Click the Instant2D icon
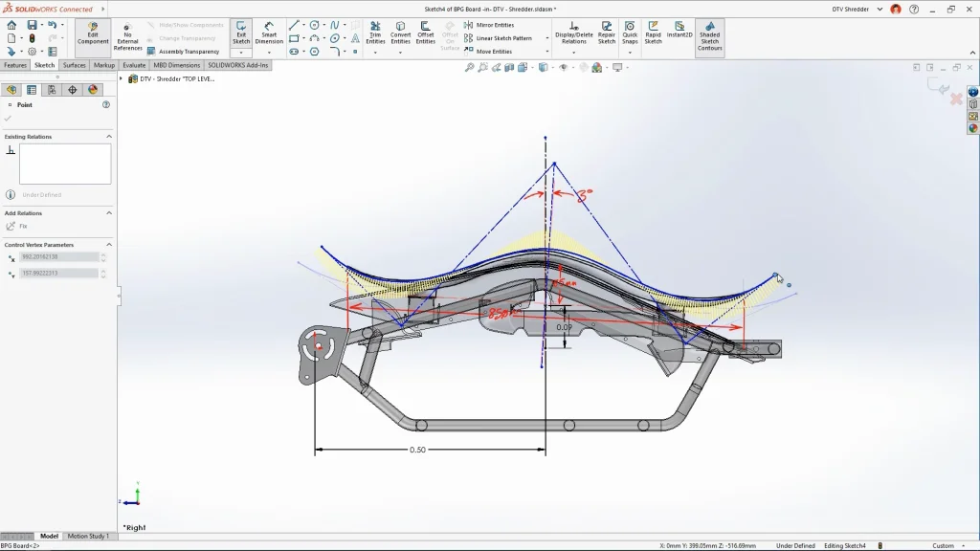The width and height of the screenshot is (980, 551). [679, 32]
